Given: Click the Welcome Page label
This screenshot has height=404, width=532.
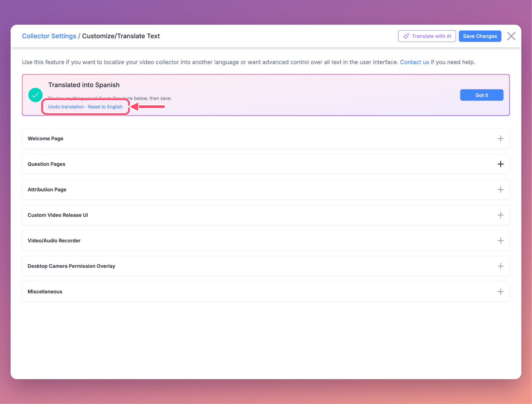Looking at the screenshot, I should [46, 139].
